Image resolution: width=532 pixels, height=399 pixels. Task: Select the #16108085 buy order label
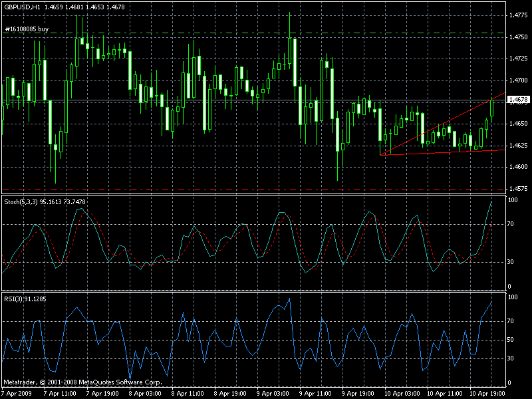(27, 29)
